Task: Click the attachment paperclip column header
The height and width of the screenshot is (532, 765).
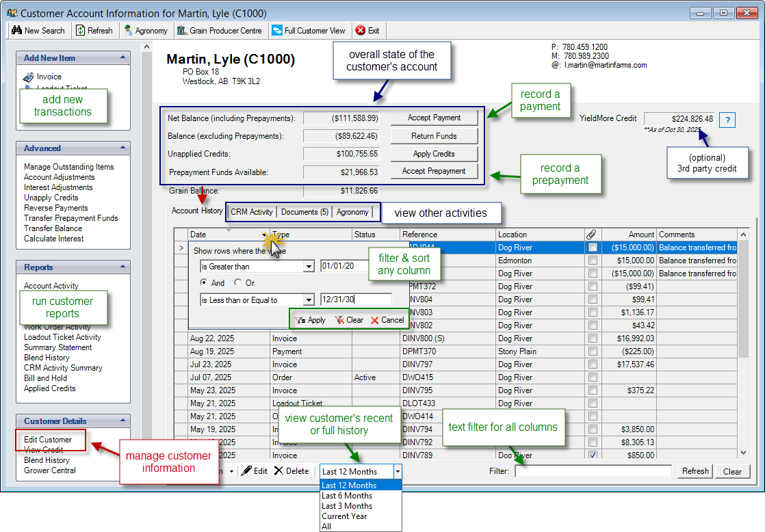Action: point(592,235)
